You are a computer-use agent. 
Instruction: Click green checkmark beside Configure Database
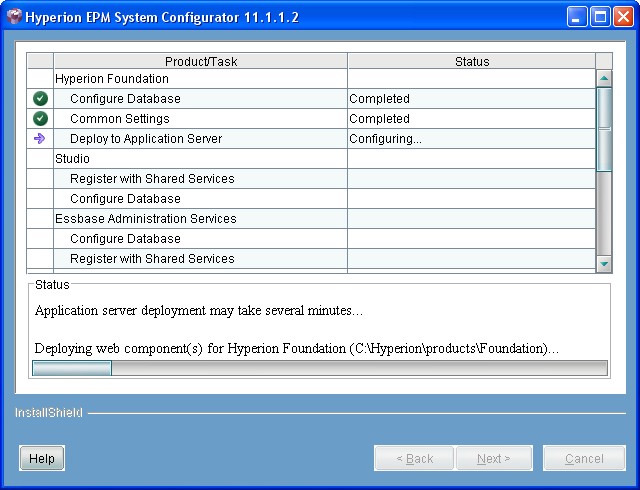40,99
